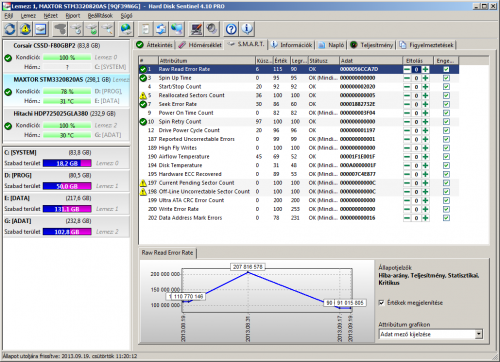The image size is (500, 362).
Task: Click the gray greyed-out disk toolbar icon
Action: [x=60, y=29]
